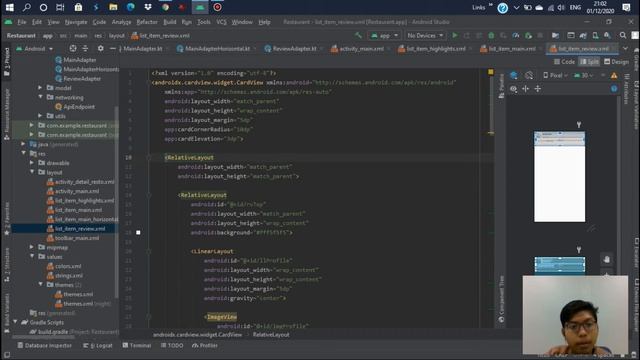Click the design surface layers icon
Viewport: 640px width, 360px height.
point(514,75)
